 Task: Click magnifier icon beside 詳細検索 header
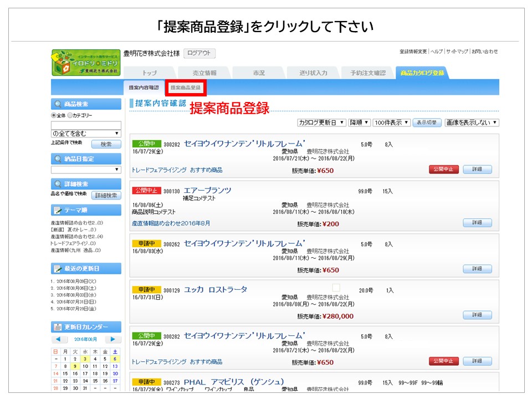(x=58, y=184)
